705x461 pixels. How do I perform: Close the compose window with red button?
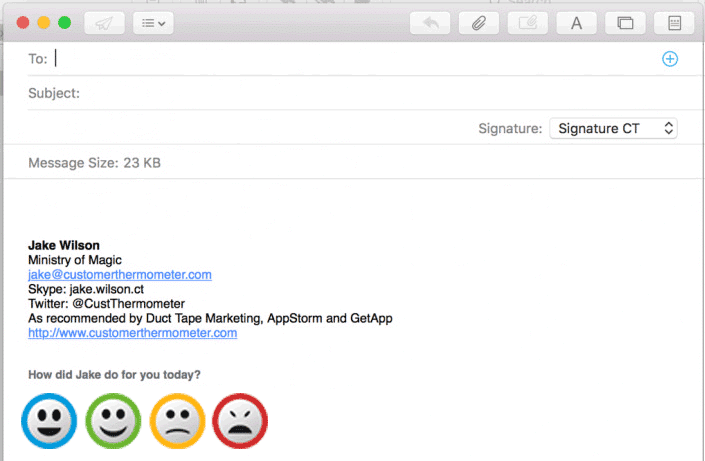23,22
